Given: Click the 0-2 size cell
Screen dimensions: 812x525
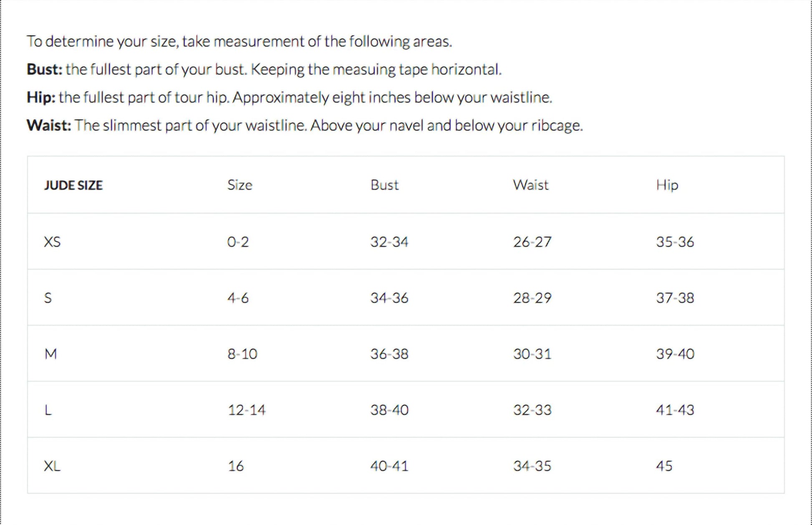Looking at the screenshot, I should (238, 242).
